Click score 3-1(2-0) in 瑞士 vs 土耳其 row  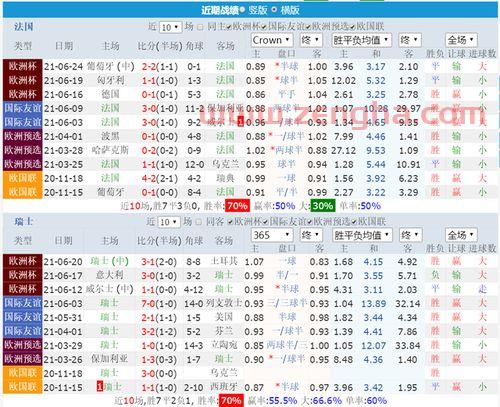[x=159, y=261]
